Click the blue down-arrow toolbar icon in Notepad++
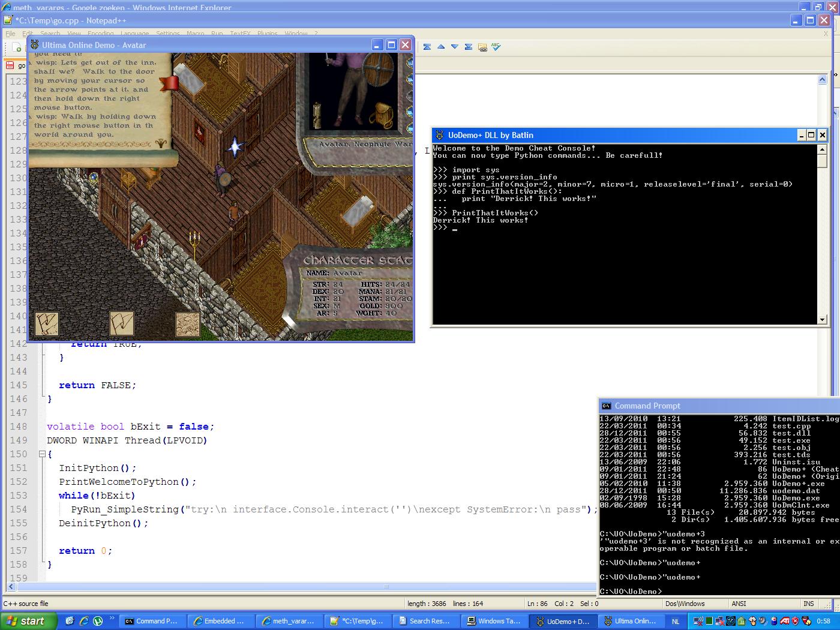The image size is (840, 630). (455, 47)
